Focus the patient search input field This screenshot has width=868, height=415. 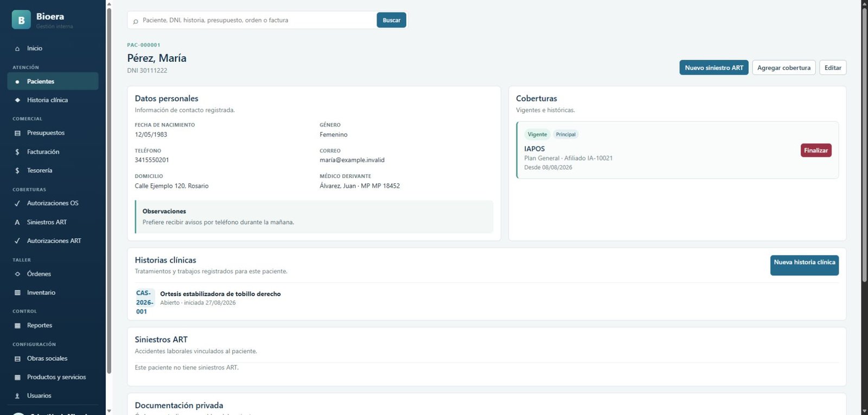tap(258, 20)
